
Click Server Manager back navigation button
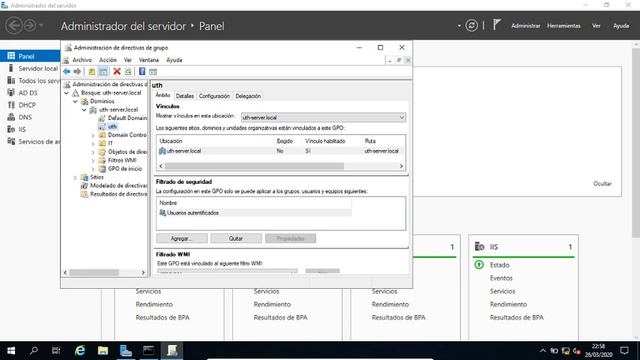point(13,26)
